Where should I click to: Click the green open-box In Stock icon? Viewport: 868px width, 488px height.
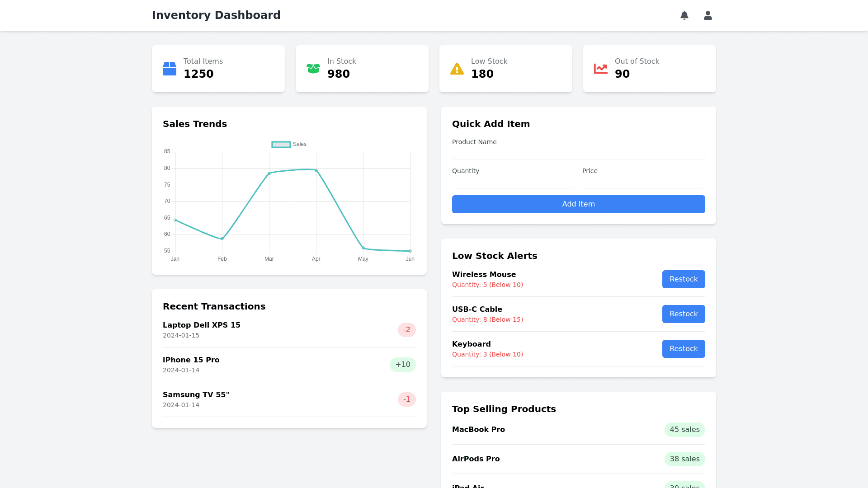313,69
